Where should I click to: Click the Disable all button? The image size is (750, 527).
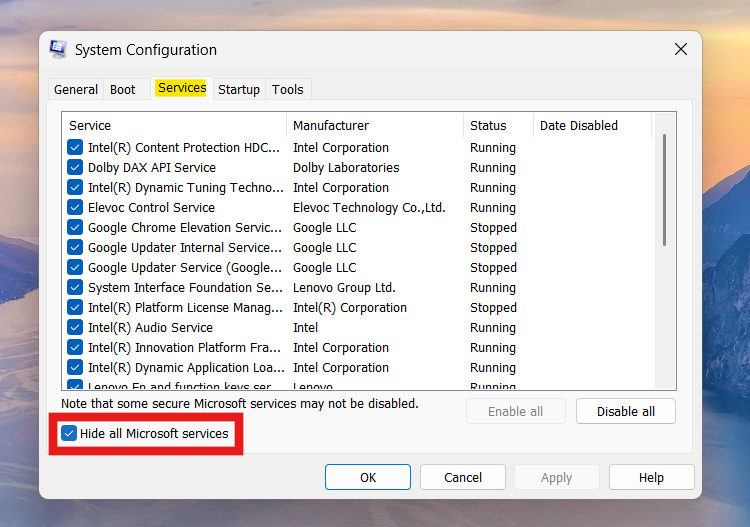pyautogui.click(x=626, y=411)
